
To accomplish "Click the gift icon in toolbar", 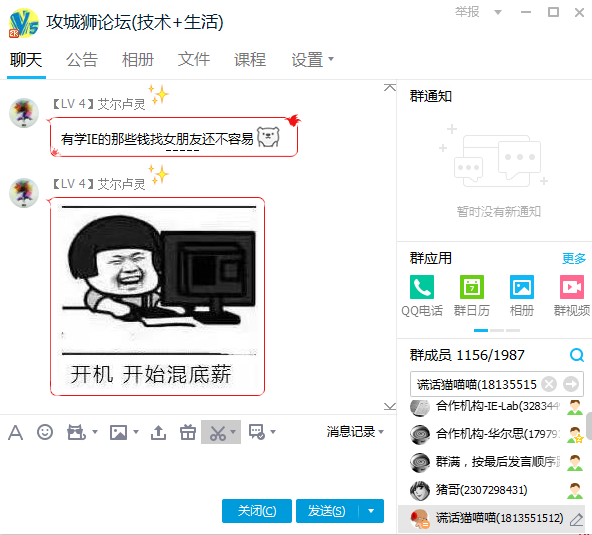I will pos(188,432).
